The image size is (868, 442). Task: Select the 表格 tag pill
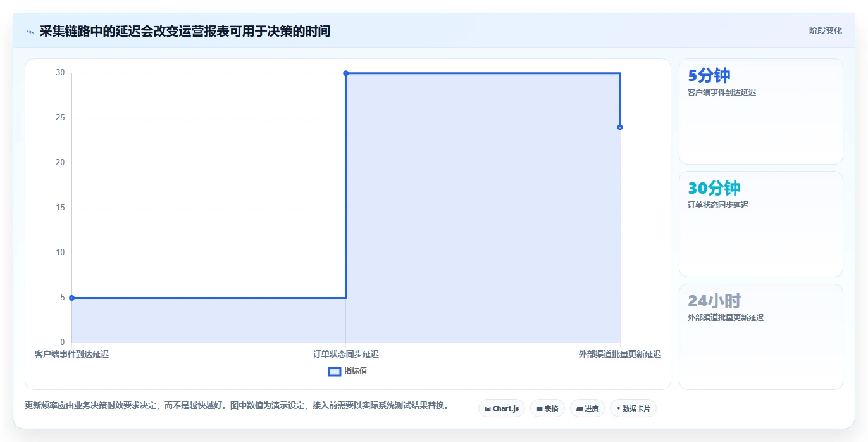coord(547,408)
